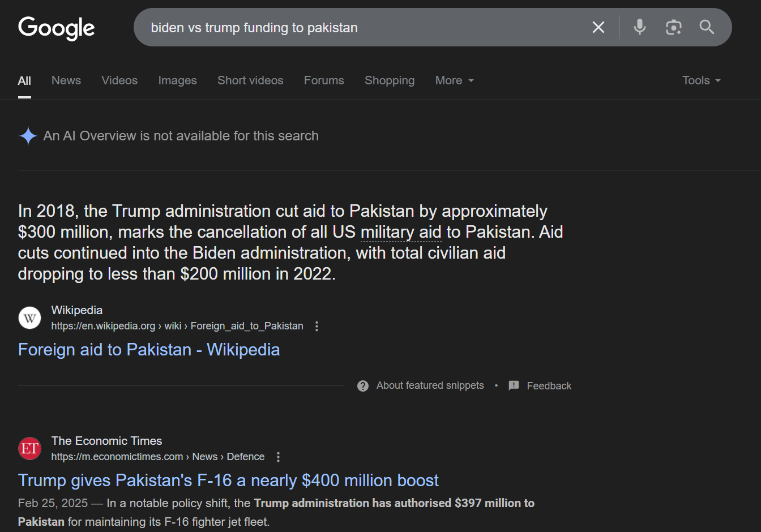The image size is (761, 532).
Task: Click the magnifying glass search icon
Action: point(707,27)
